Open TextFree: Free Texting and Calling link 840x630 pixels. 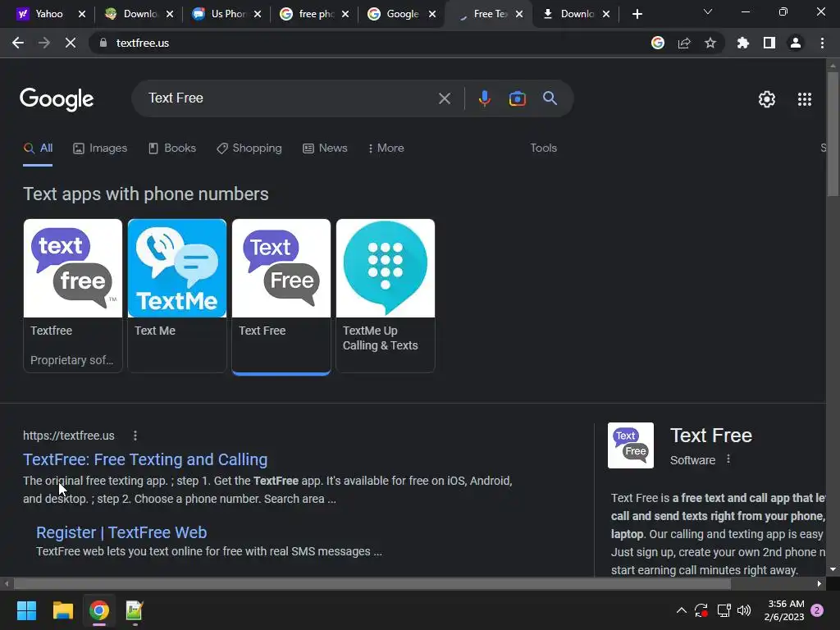pos(145,459)
